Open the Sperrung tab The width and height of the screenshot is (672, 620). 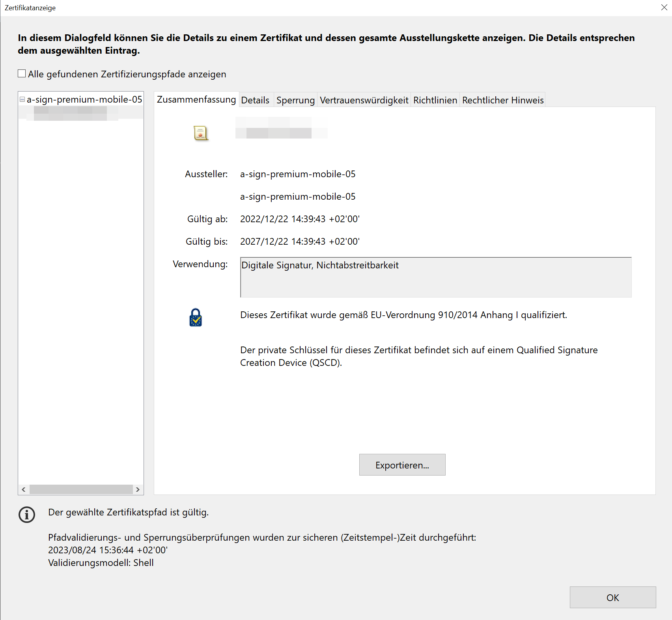(x=295, y=100)
